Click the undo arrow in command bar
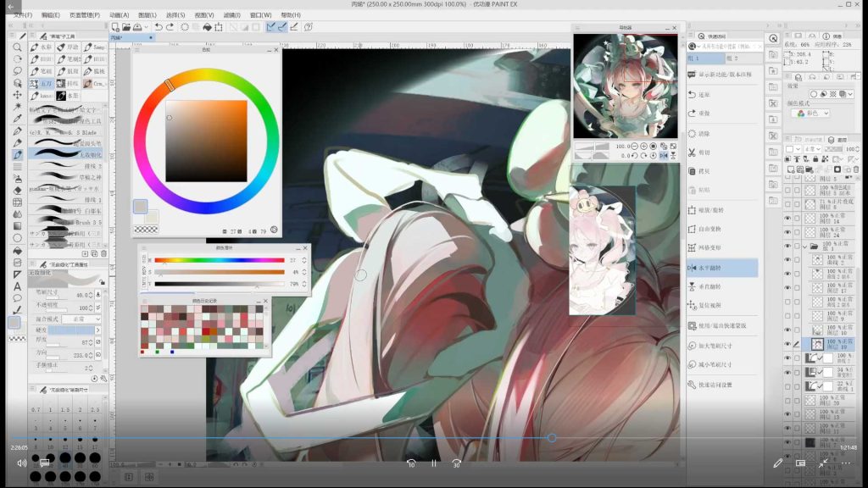Image resolution: width=868 pixels, height=488 pixels. point(159,27)
